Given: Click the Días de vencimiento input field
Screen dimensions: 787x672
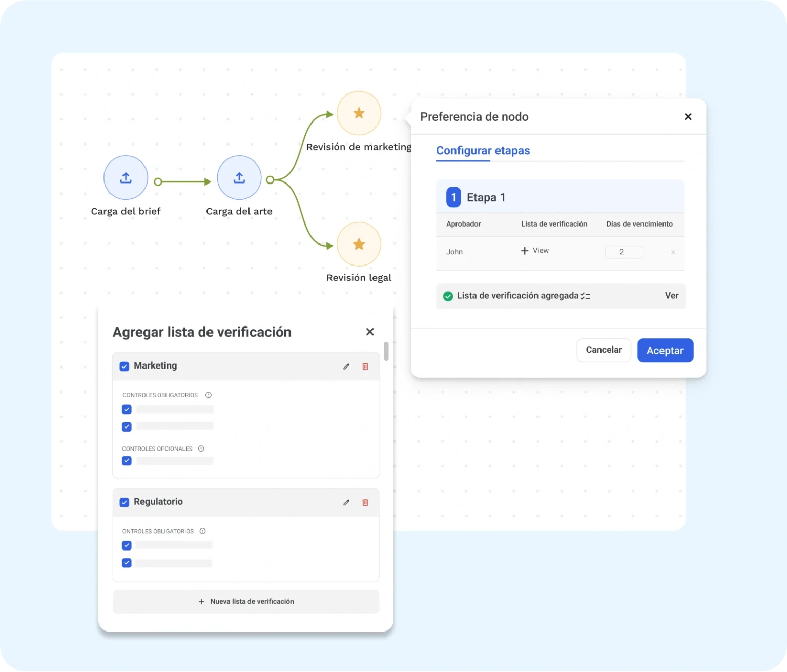Looking at the screenshot, I should pos(624,252).
